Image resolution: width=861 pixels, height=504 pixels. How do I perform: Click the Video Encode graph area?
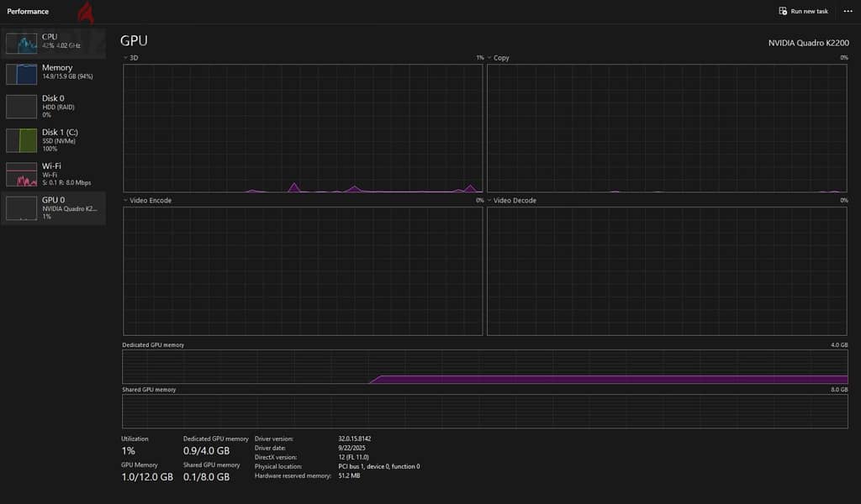pyautogui.click(x=303, y=271)
